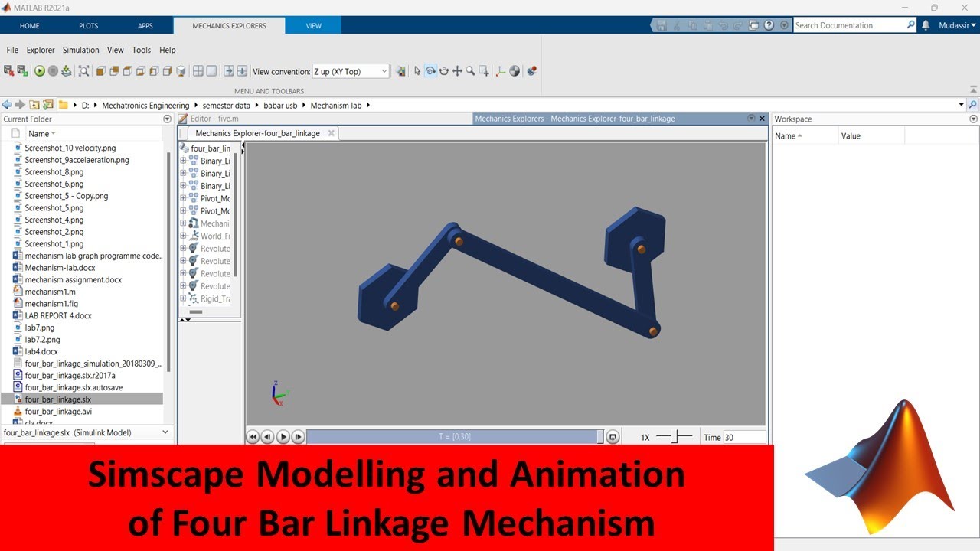Expand file details panel dropdown

click(x=165, y=432)
